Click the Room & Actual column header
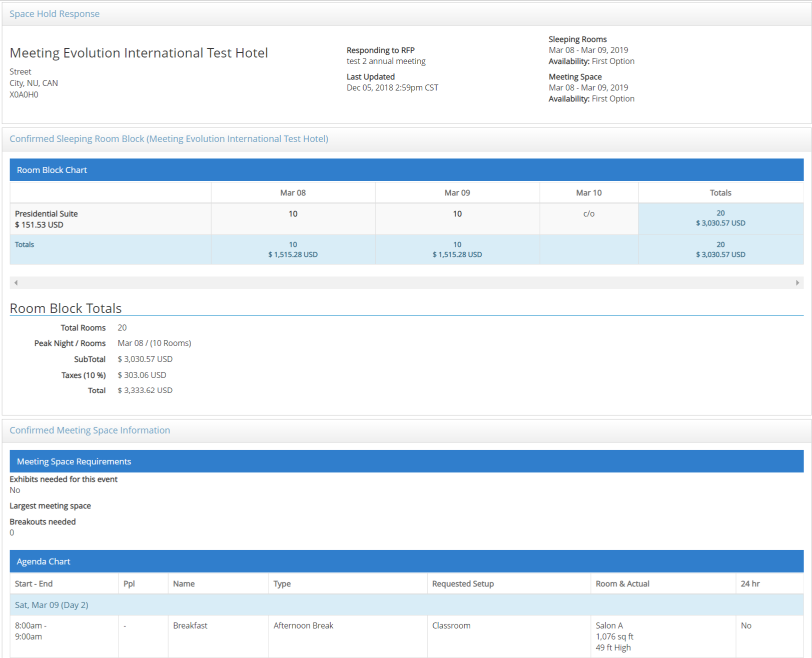 pos(622,584)
